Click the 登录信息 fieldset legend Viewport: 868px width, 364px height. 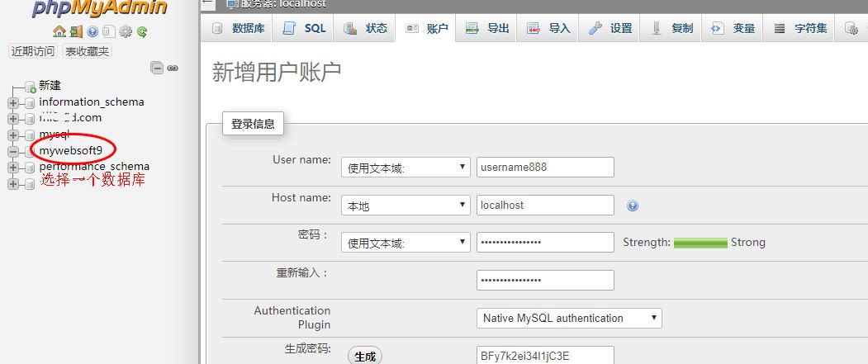click(253, 124)
